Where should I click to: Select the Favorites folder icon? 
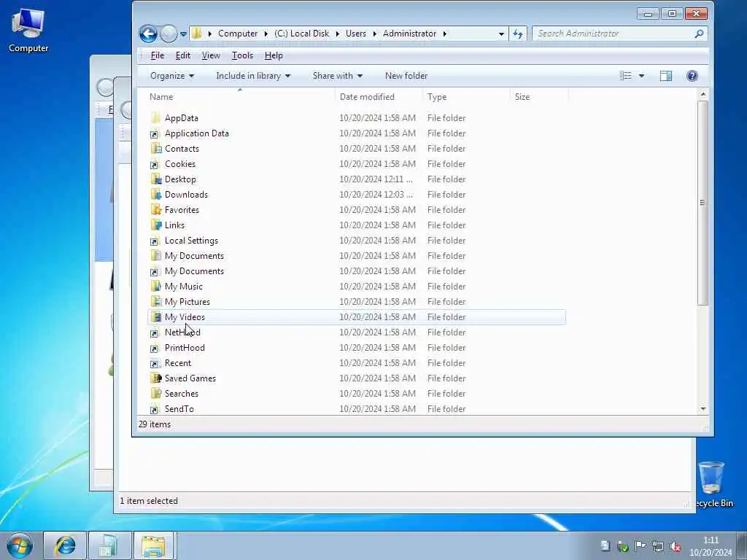point(155,209)
